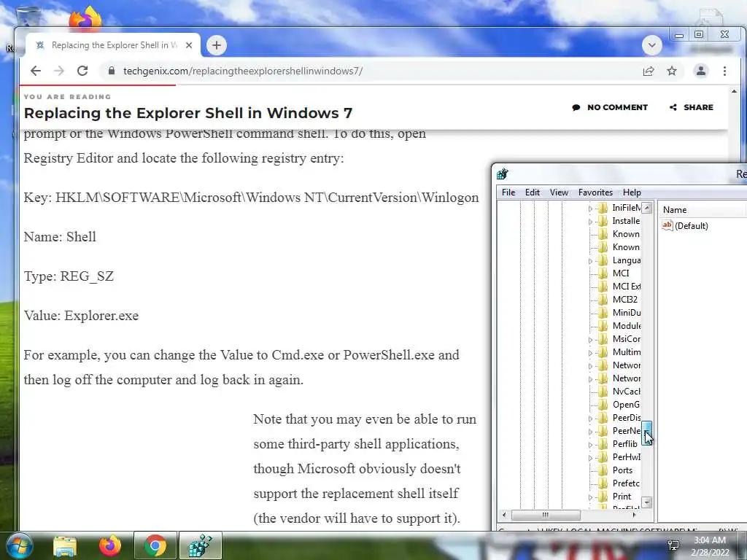The height and width of the screenshot is (560, 747).
Task: Expand the MsiCor registry key
Action: (x=590, y=340)
